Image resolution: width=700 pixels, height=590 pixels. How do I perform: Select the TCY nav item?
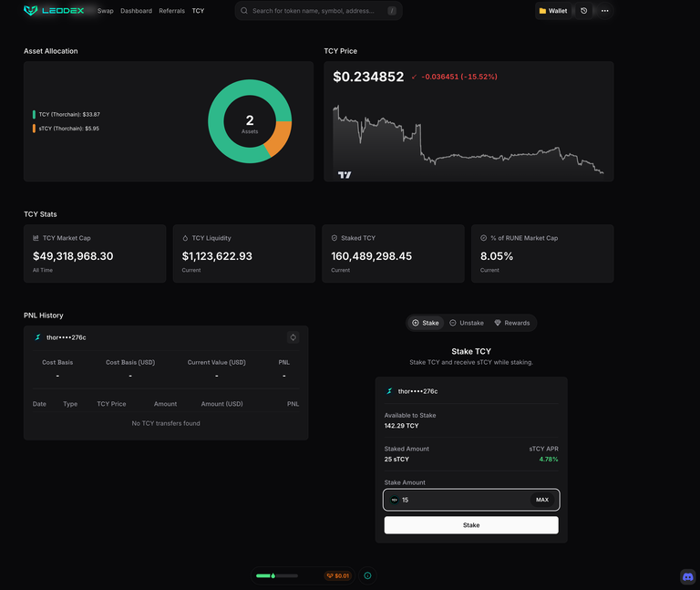(x=198, y=11)
